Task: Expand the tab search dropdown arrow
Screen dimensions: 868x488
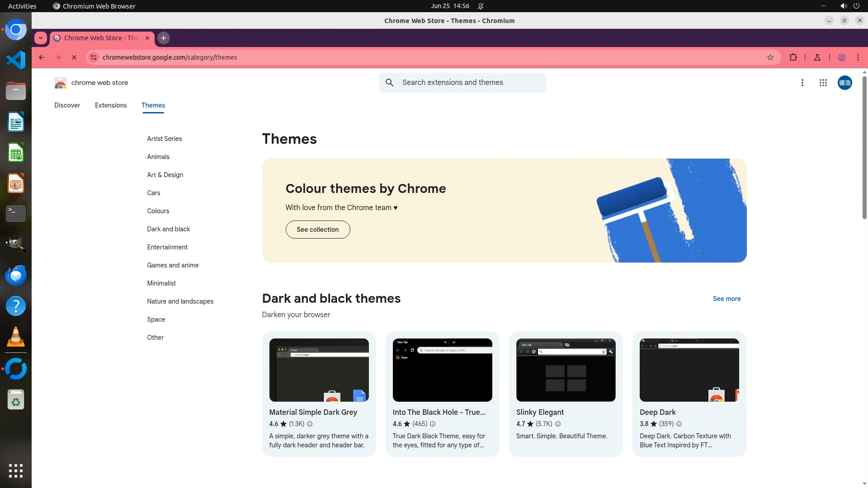Action: pos(41,38)
